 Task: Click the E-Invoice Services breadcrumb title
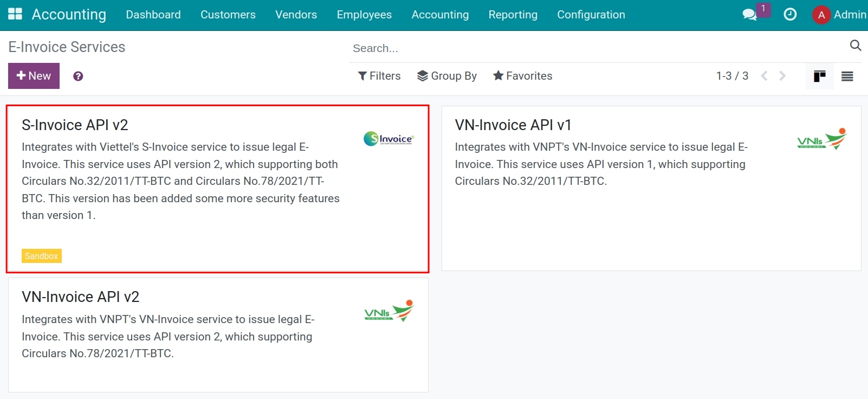67,47
